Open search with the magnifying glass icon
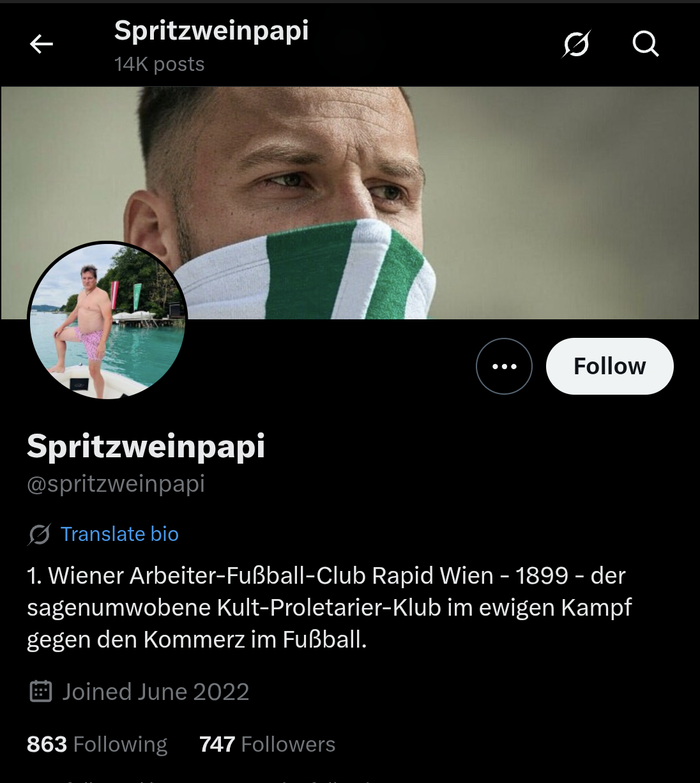 (x=645, y=44)
